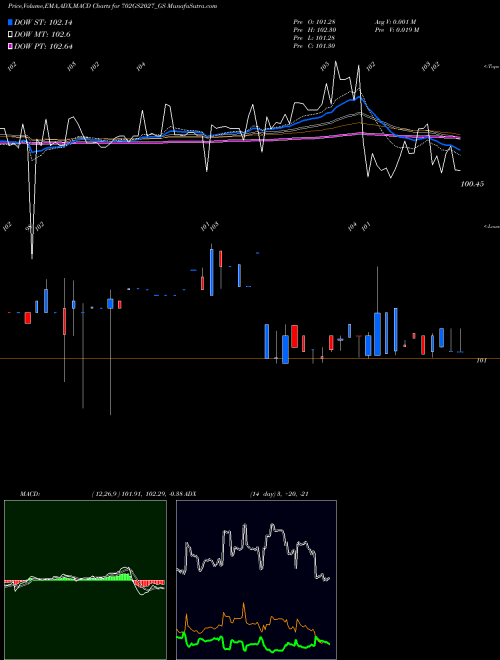Click the MACD '(12,26,9)' parameter text
Viewport: 500px width, 660px height.
click(x=106, y=494)
